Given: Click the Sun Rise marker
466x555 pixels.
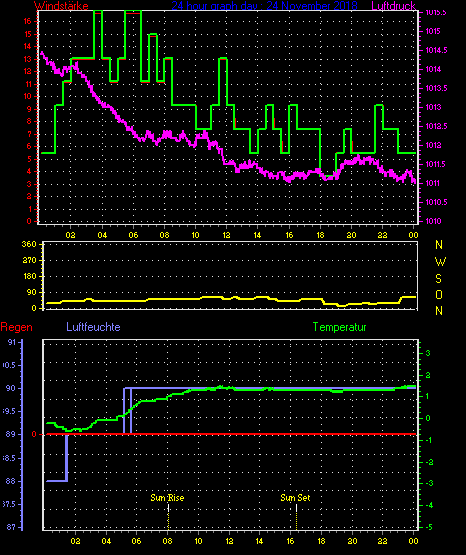Looking at the screenshot, I should pos(167,498).
